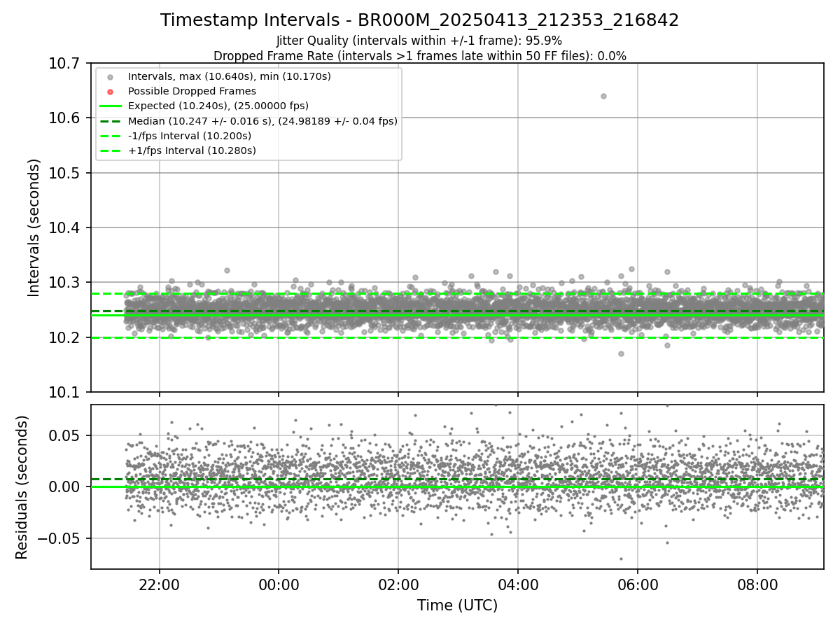Click the 04:00 x-axis tick label
The image size is (840, 630).
[x=518, y=584]
